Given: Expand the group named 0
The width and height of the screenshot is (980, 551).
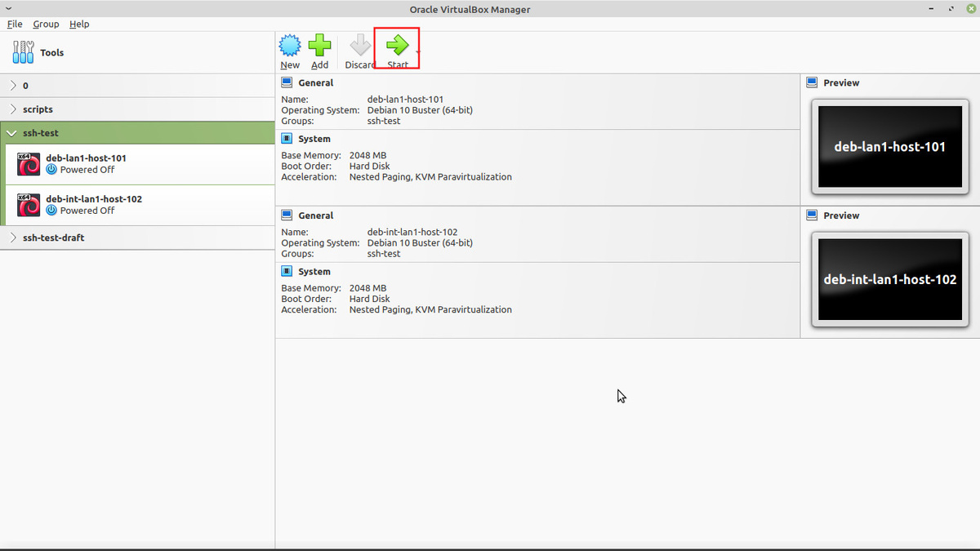Looking at the screenshot, I should pos(14,86).
